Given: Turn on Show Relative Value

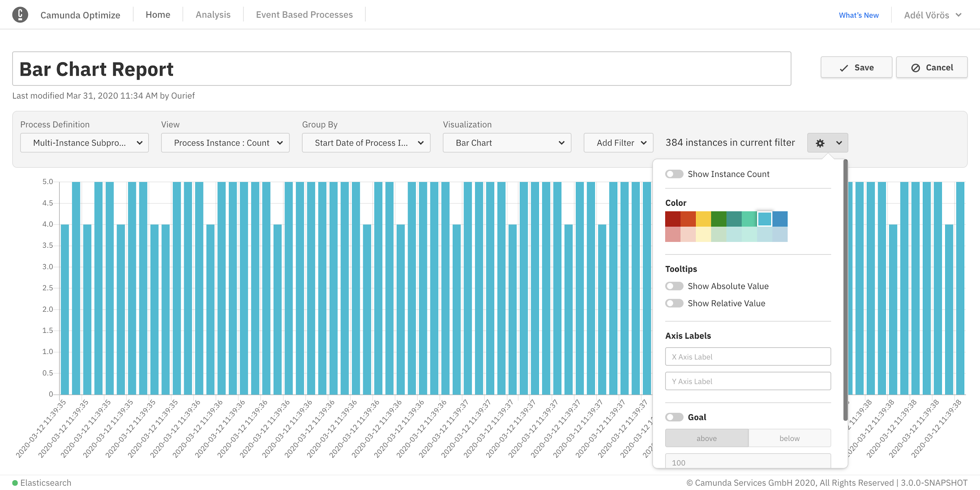Looking at the screenshot, I should 674,303.
